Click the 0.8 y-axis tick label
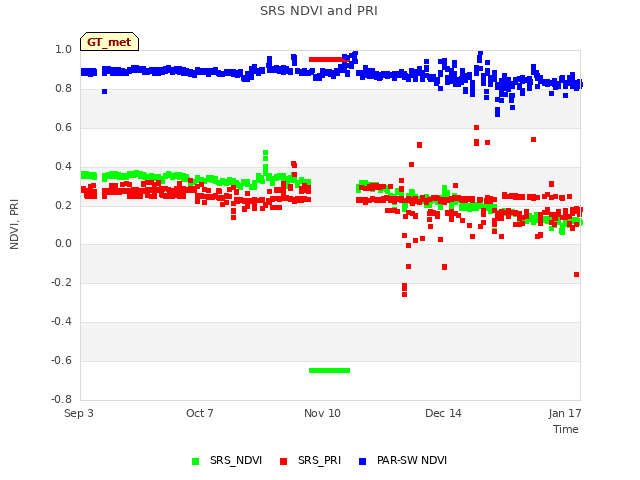The height and width of the screenshot is (480, 640). 63,89
